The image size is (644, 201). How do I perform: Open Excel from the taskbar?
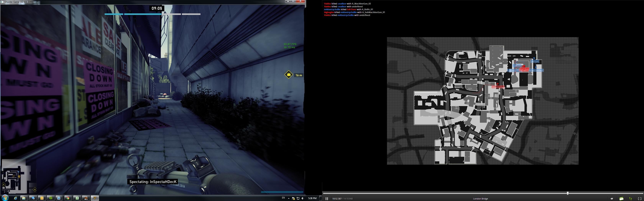77,198
